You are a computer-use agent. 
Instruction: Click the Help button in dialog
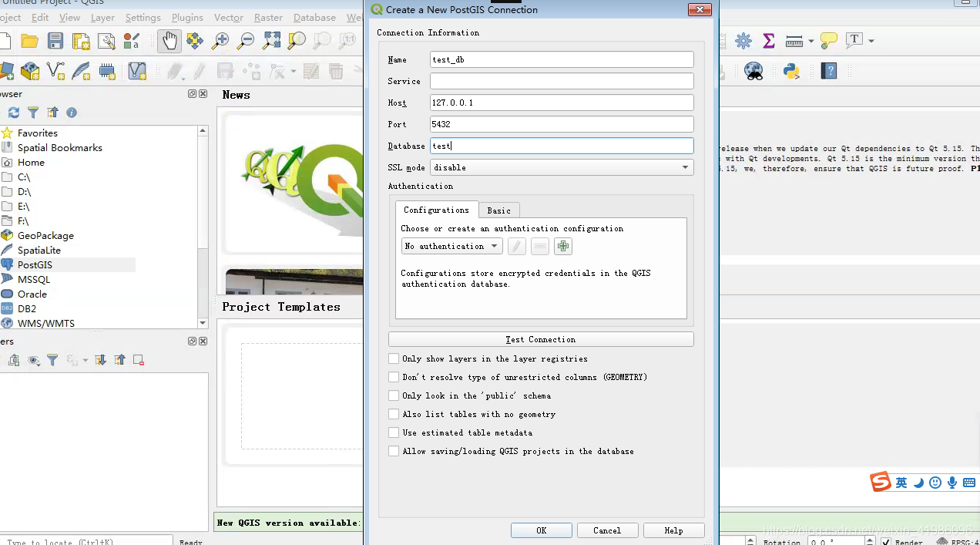click(x=673, y=530)
